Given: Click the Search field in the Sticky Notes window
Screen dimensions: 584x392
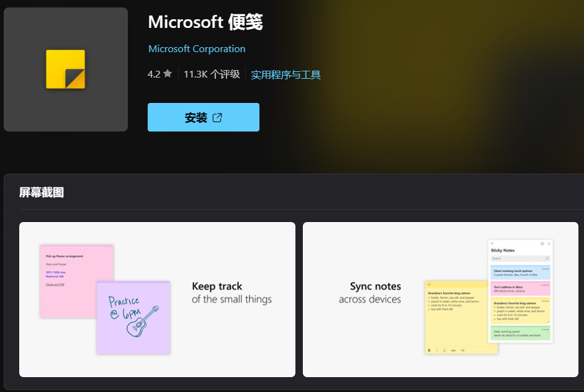Looking at the screenshot, I should tap(515, 258).
